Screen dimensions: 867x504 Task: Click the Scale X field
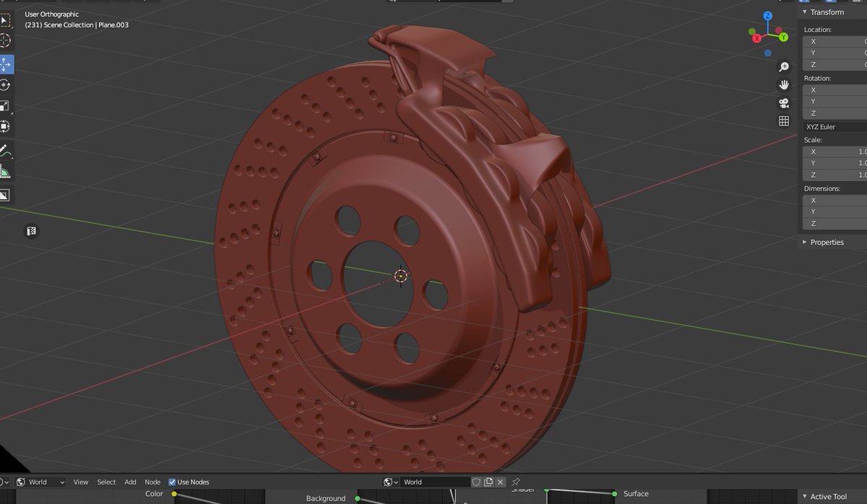(835, 152)
